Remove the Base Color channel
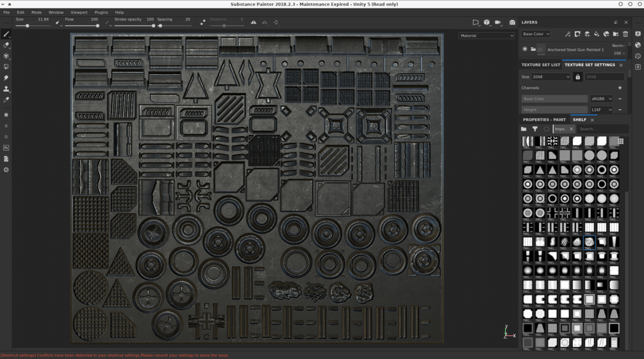This screenshot has height=359, width=644. pos(620,99)
